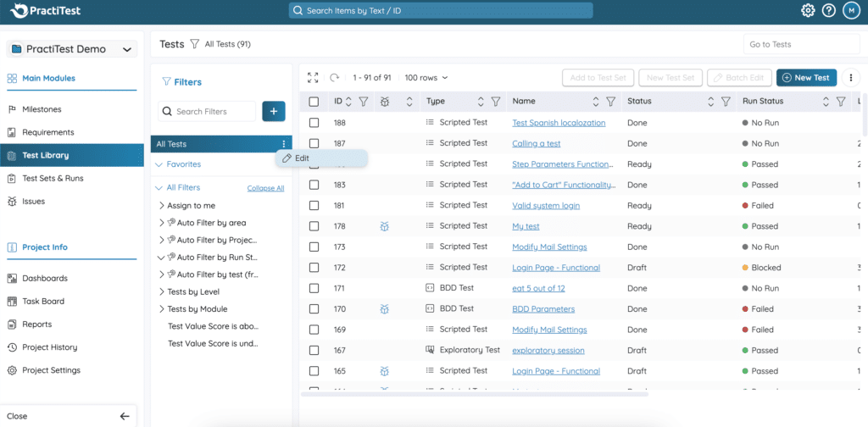Click the Collapse All link
868x427 pixels.
tap(265, 188)
